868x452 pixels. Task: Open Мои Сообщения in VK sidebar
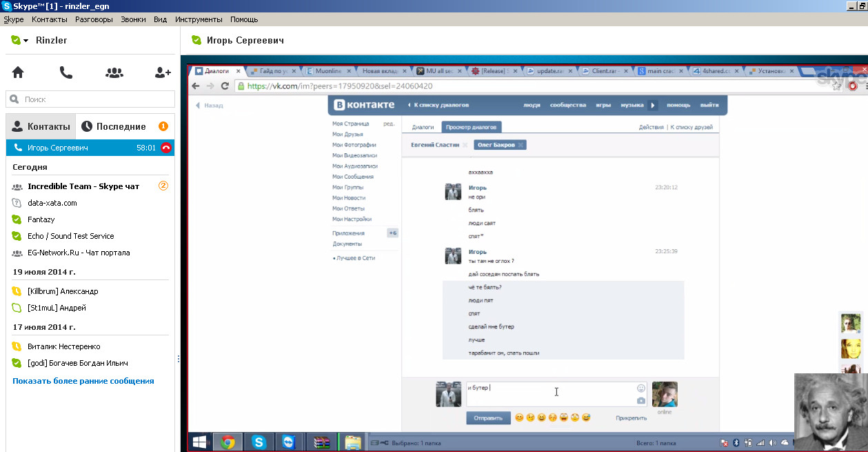[x=353, y=177]
